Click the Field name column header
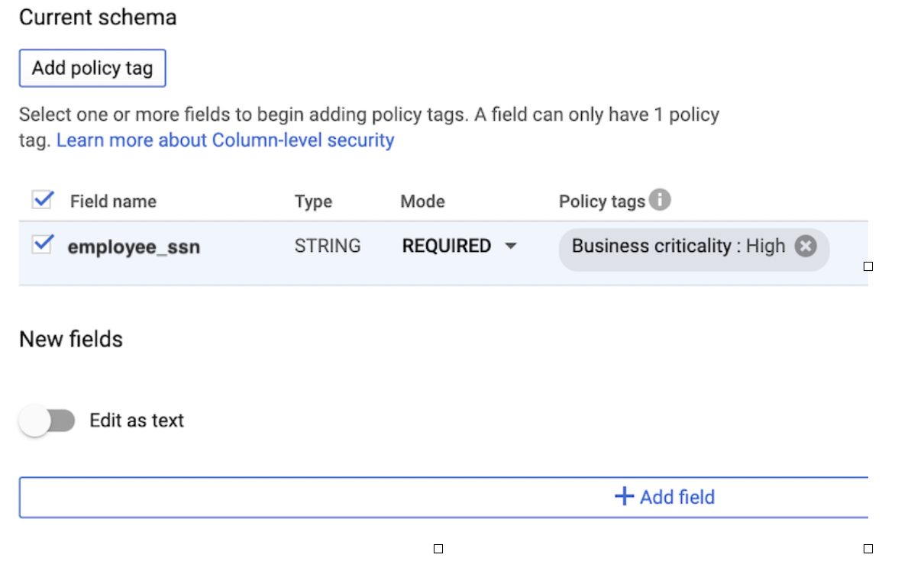The width and height of the screenshot is (924, 577). click(112, 201)
